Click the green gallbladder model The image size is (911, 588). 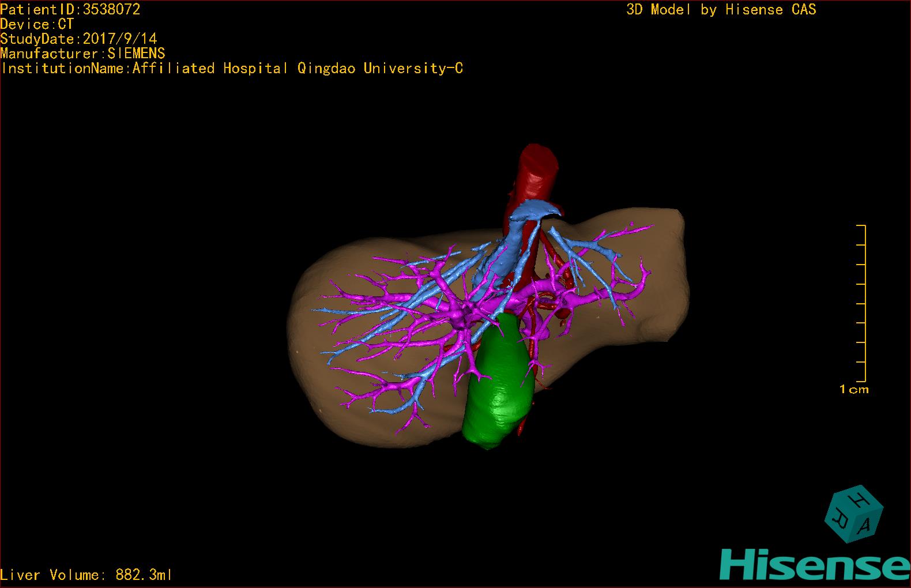click(499, 383)
